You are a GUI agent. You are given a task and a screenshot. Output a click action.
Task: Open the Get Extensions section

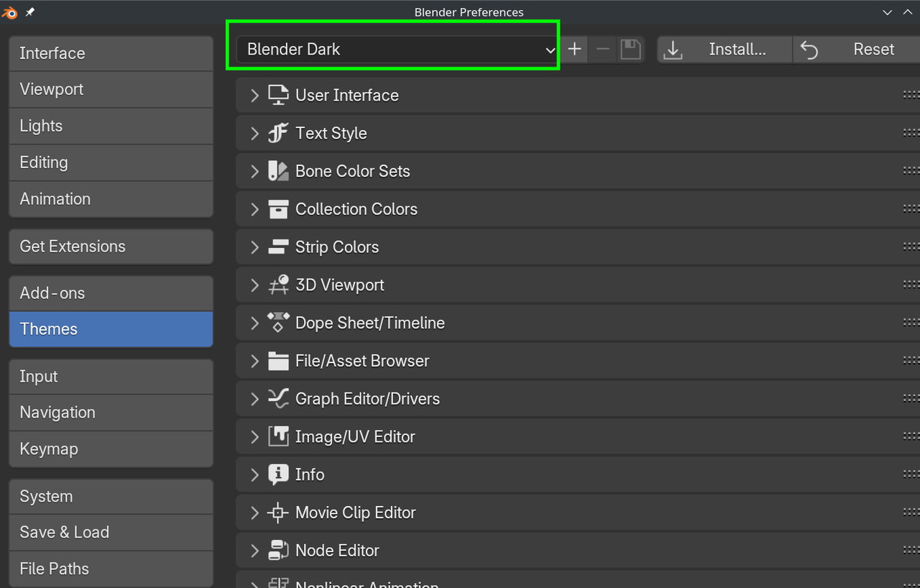coord(111,247)
